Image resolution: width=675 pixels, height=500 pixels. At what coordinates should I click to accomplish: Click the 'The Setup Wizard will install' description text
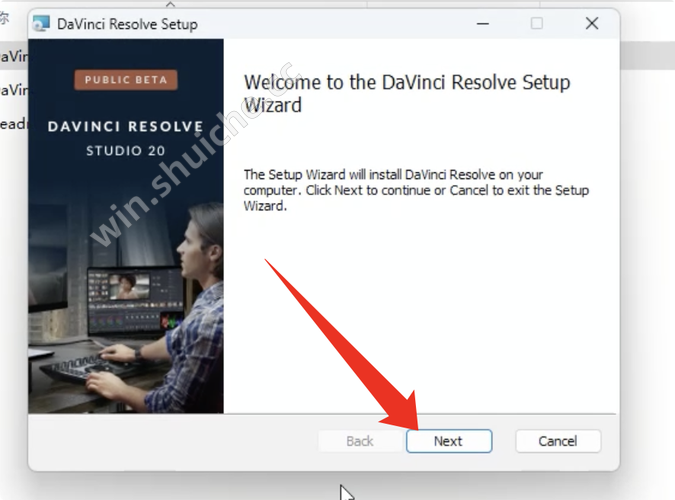pyautogui.click(x=416, y=190)
